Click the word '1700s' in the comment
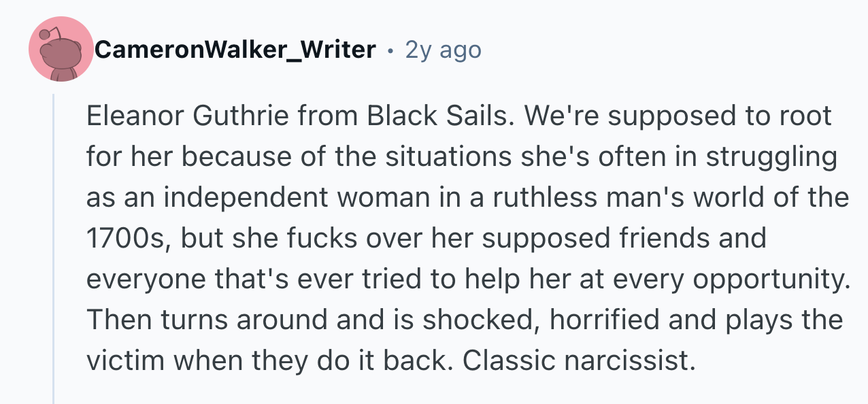Viewport: 868px width, 404px height. coord(129,239)
